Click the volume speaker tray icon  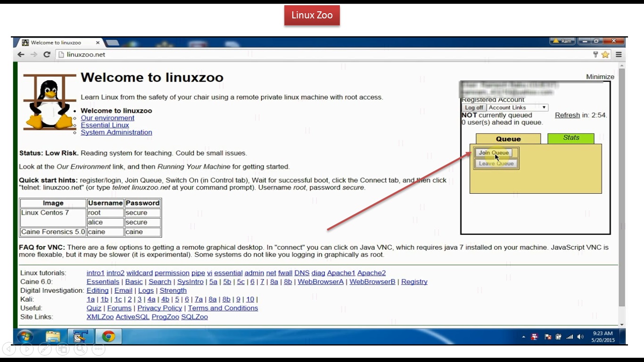coord(580,337)
